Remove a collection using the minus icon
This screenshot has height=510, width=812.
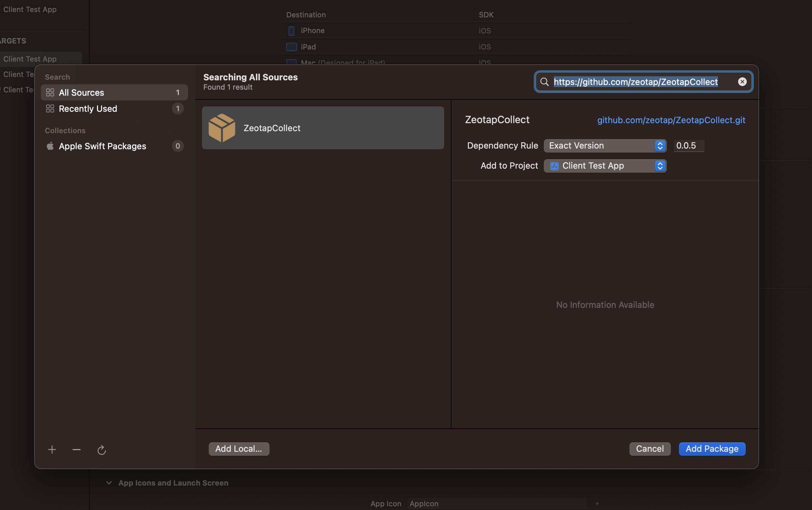77,449
